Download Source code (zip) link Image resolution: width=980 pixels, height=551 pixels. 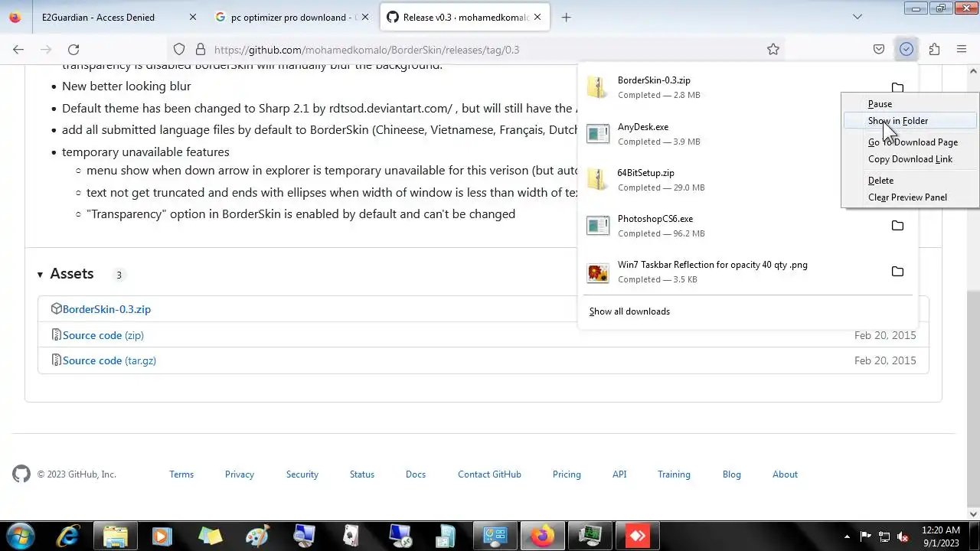103,335
